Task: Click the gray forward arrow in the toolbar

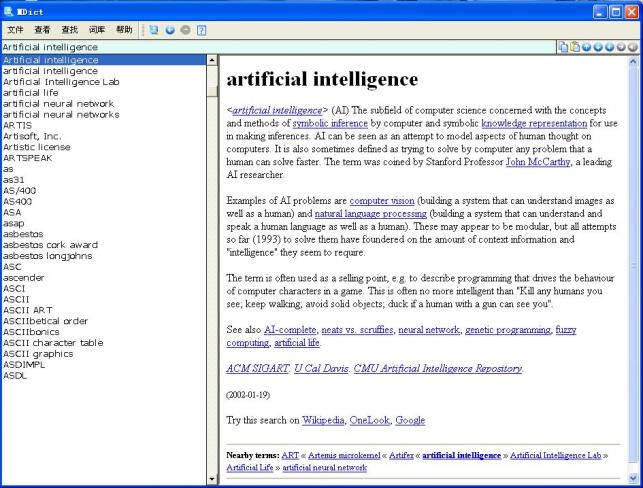Action: 185,30
